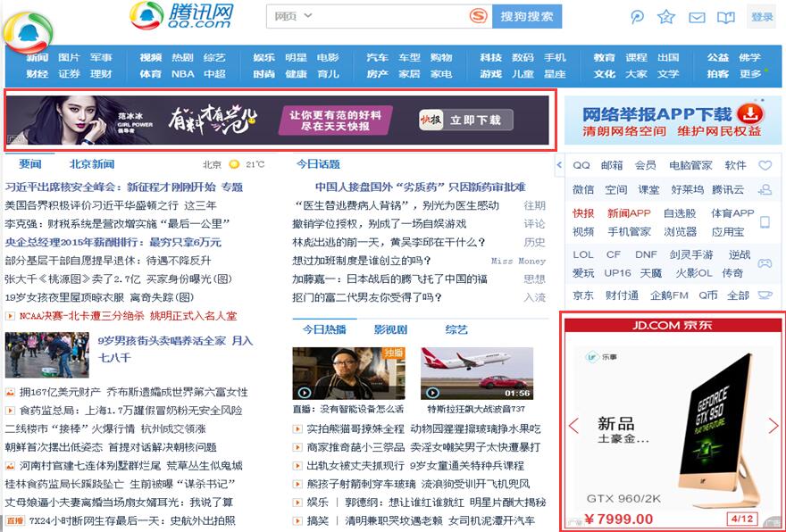Click the phone icon beside 体育APP row
The height and width of the screenshot is (532, 786).
coord(765,222)
